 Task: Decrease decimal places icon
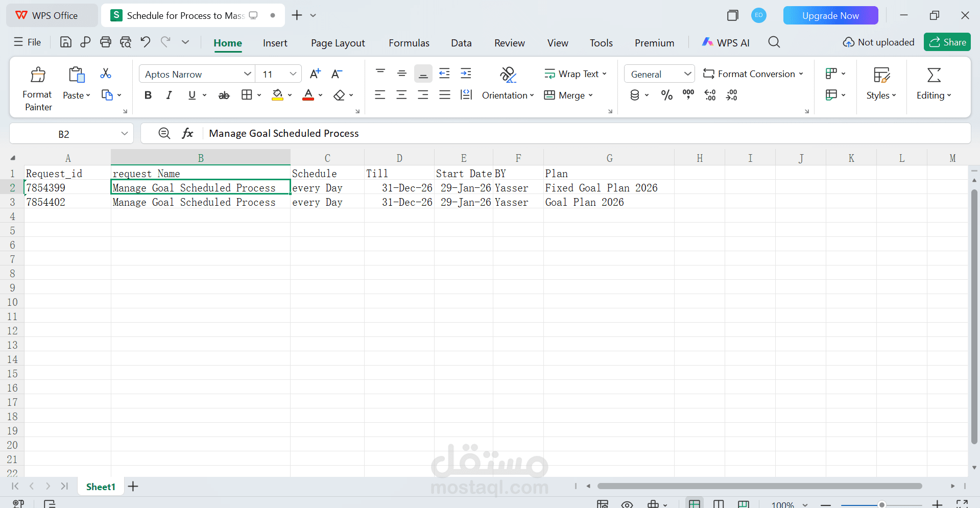[732, 95]
